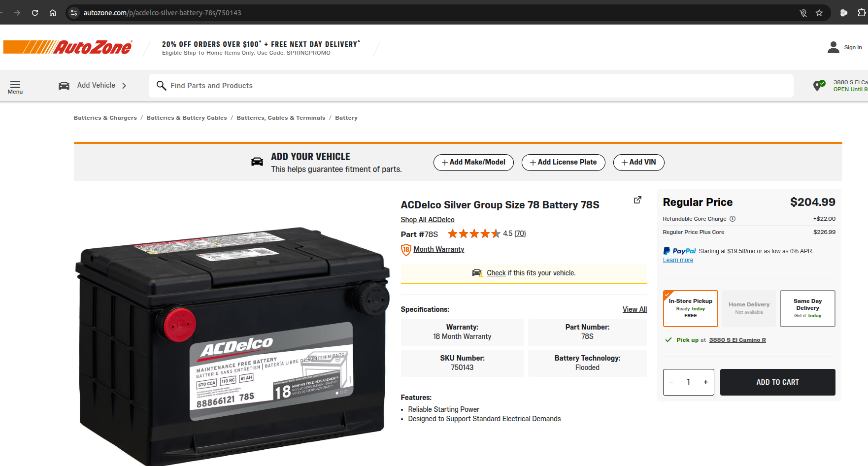Click the Add VIN button

[639, 163]
